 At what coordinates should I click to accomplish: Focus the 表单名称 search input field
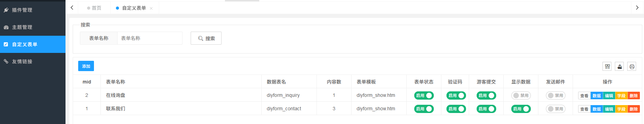click(150, 38)
